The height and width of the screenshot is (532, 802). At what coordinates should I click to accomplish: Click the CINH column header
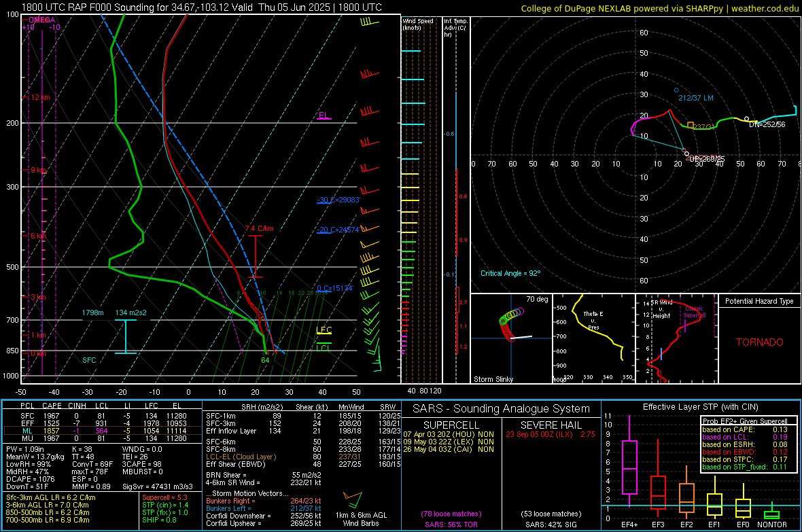pyautogui.click(x=77, y=406)
